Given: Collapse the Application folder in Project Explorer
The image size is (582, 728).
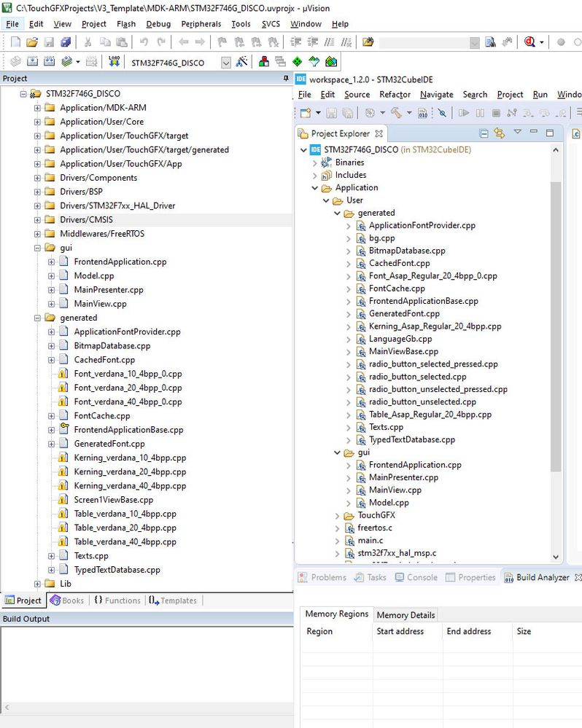Looking at the screenshot, I should click(x=314, y=188).
